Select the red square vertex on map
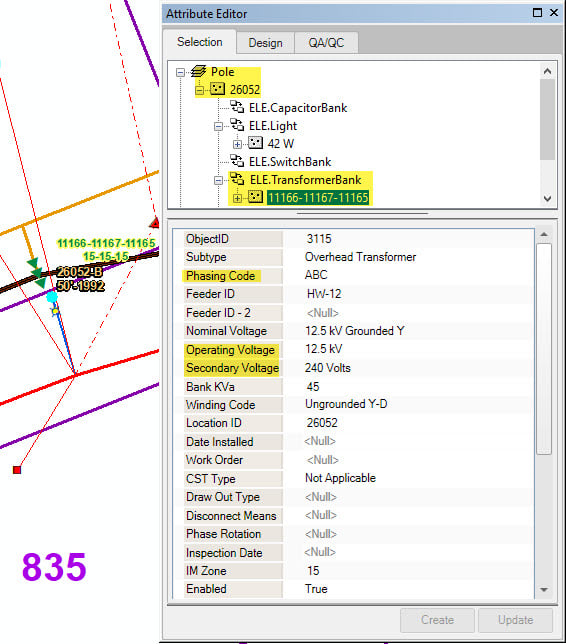The height and width of the screenshot is (644, 566). pos(17,469)
